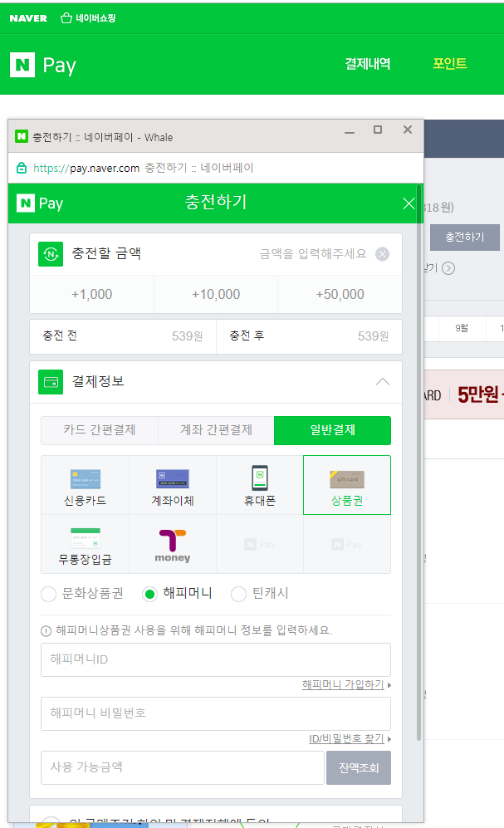Minimize the Whale popup window
504x828 pixels.
(350, 131)
